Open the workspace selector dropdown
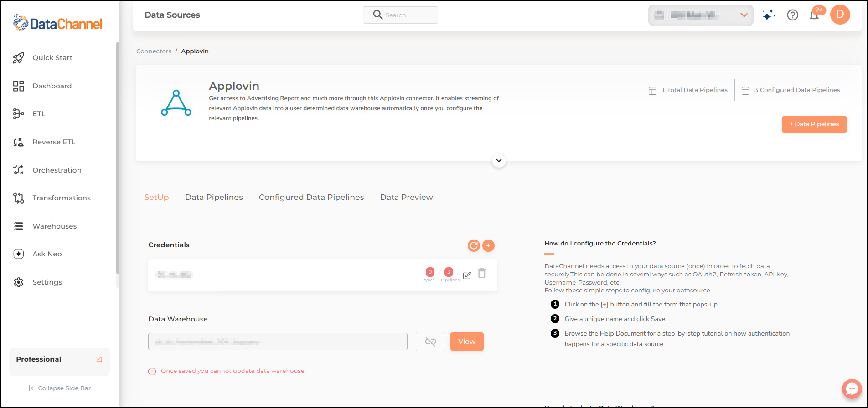This screenshot has width=868, height=408. [x=701, y=15]
